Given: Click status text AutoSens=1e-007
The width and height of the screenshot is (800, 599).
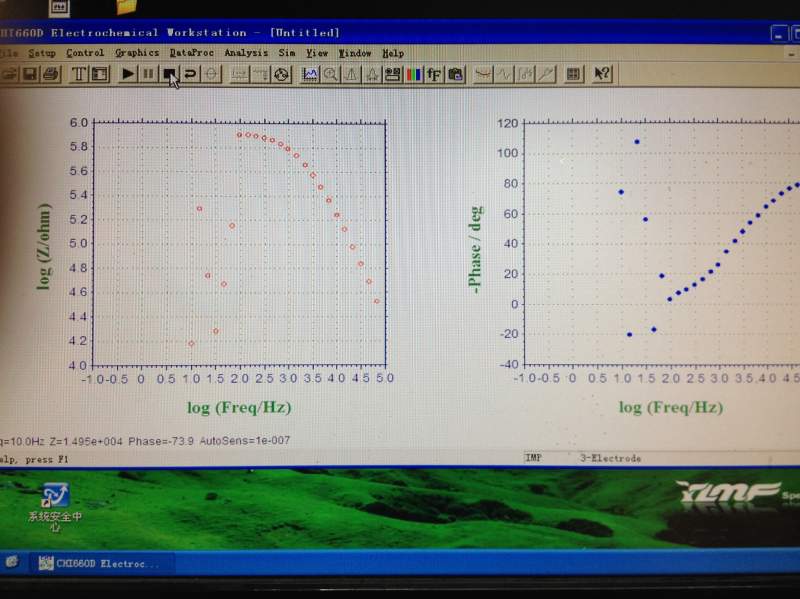Looking at the screenshot, I should (244, 440).
